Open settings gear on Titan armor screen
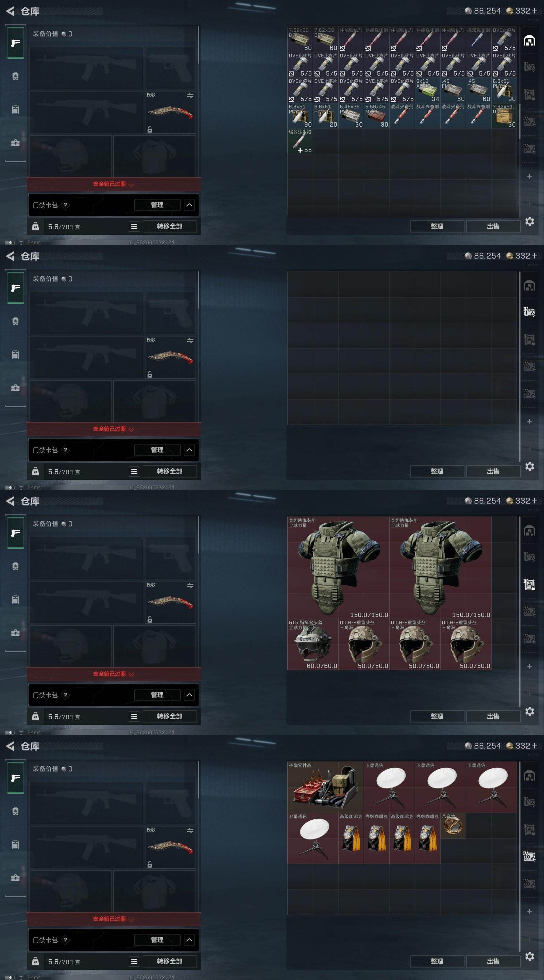 [x=530, y=712]
